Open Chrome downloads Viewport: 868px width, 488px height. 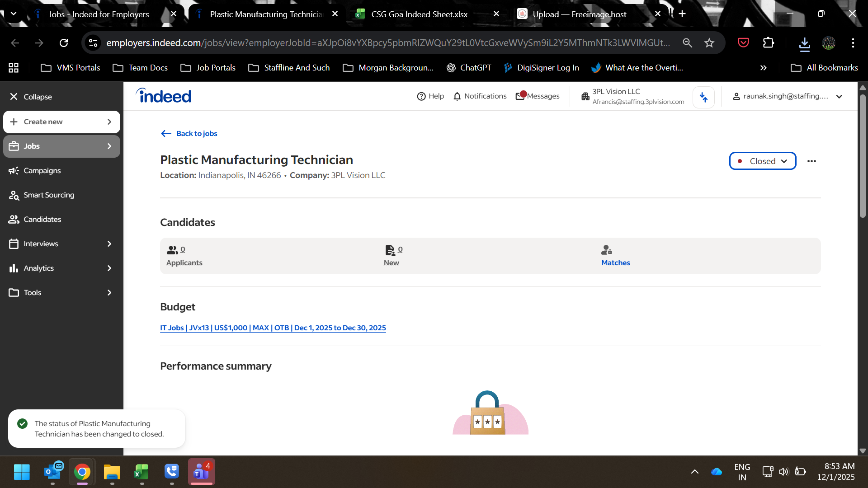(804, 43)
